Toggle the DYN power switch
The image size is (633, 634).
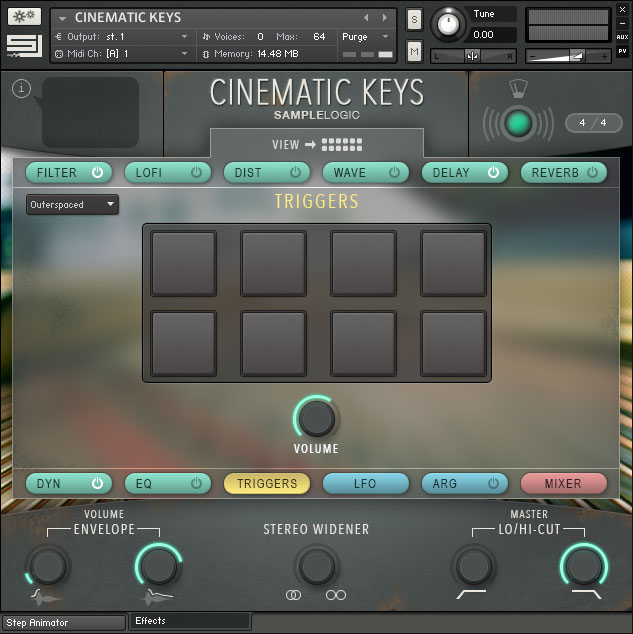tap(97, 483)
